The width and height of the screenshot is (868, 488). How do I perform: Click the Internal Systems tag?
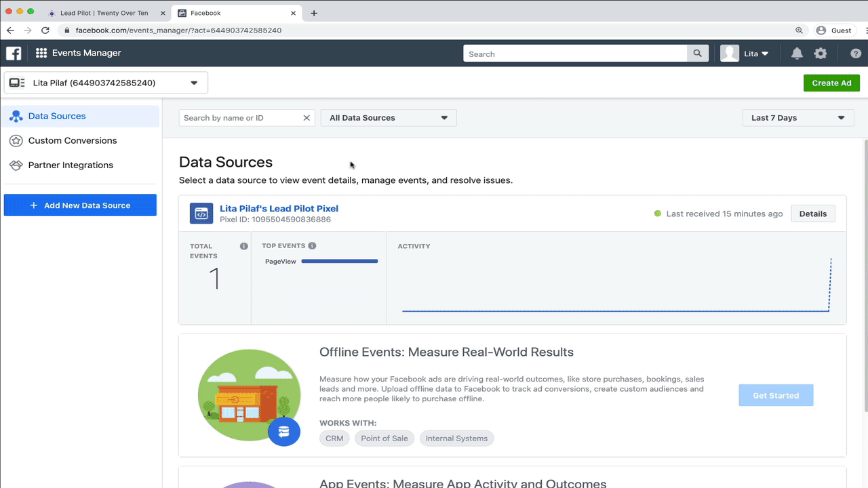456,439
